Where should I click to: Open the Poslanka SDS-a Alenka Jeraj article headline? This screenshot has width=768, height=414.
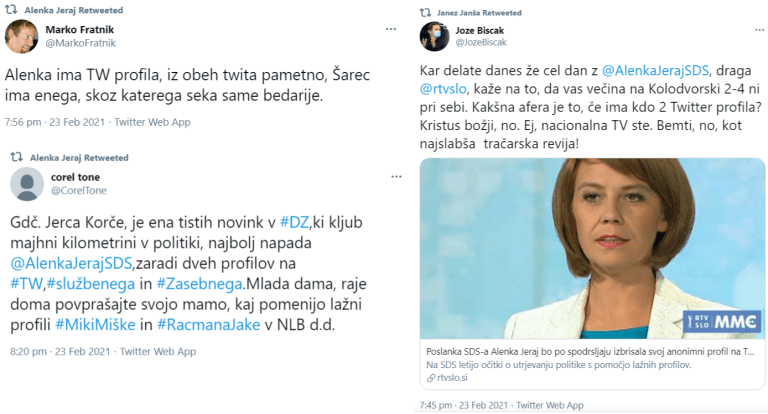tap(590, 354)
